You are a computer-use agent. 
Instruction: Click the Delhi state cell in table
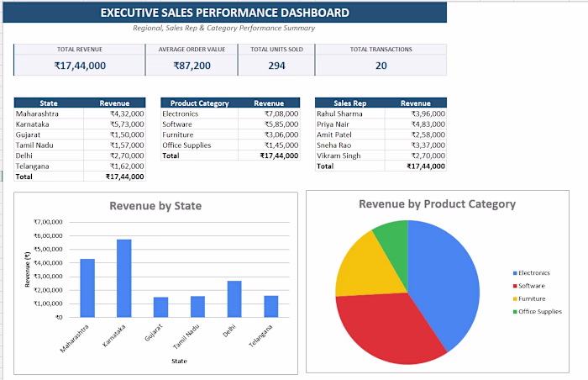[49, 156]
